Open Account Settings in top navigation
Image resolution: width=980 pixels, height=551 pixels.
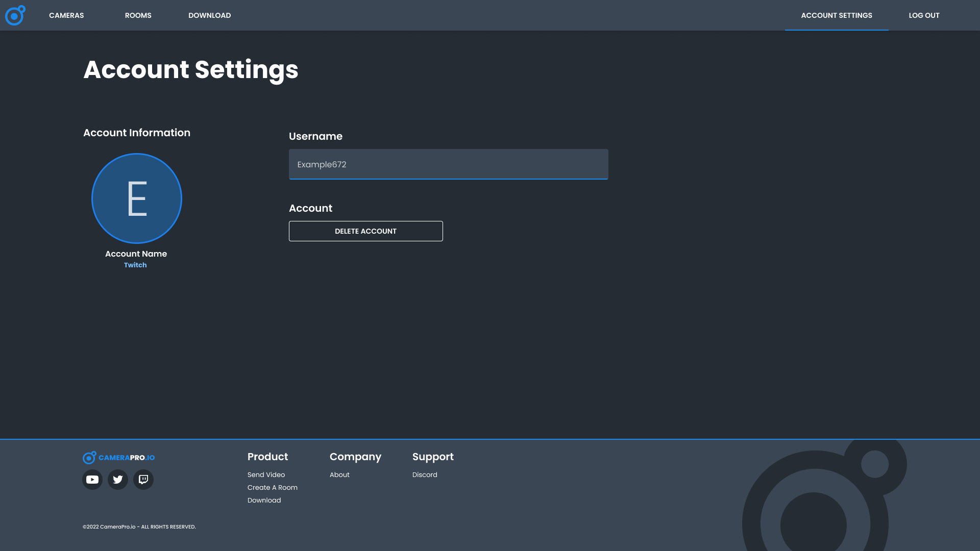coord(836,15)
